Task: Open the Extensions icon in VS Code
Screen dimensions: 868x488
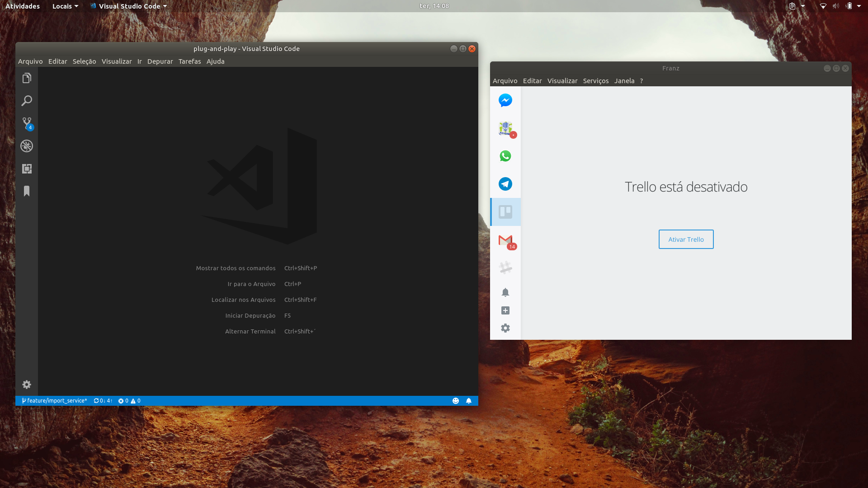Action: tap(27, 169)
